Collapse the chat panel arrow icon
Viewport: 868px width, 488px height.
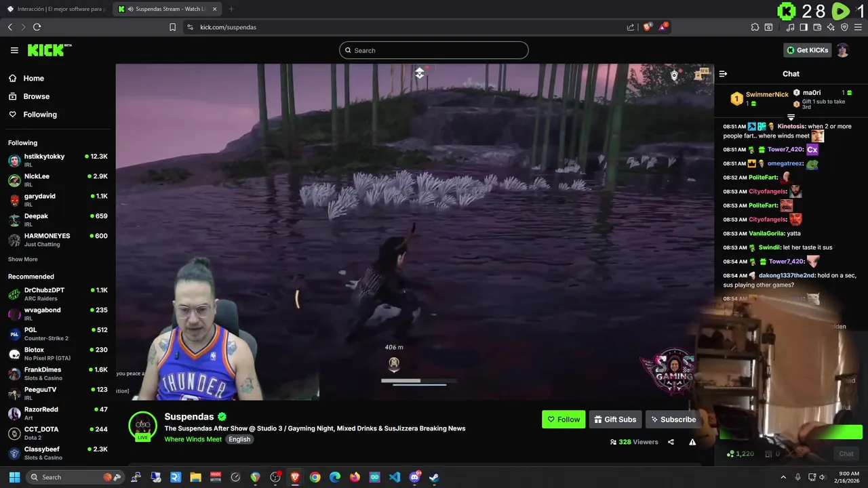coord(723,74)
